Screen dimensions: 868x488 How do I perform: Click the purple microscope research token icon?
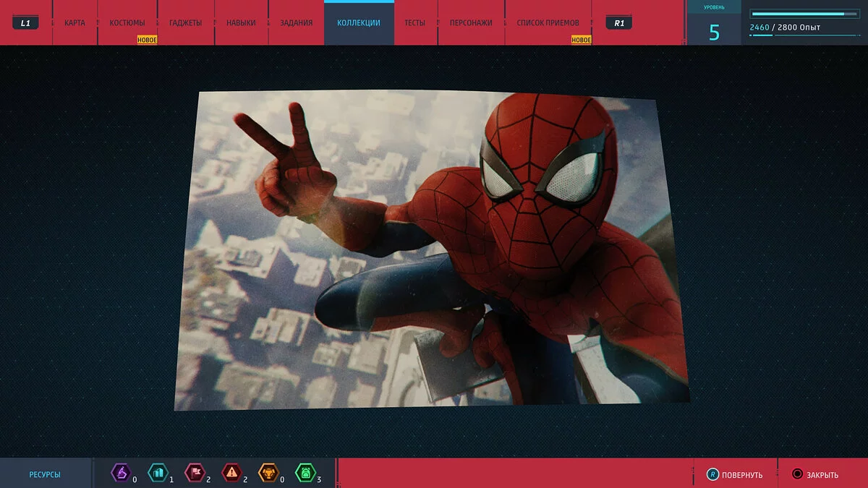pyautogui.click(x=120, y=474)
